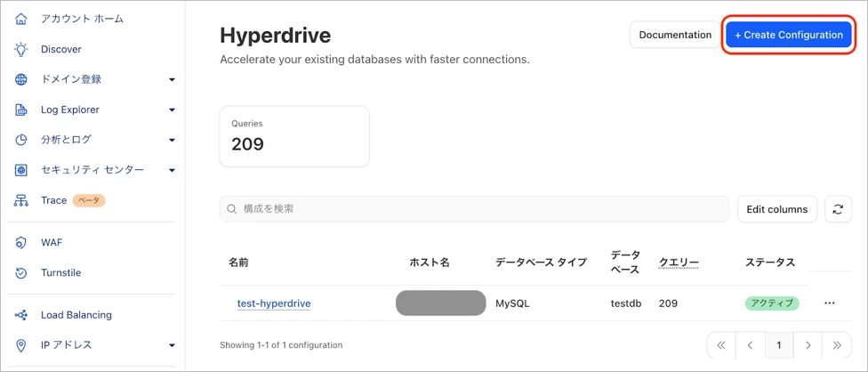Refresh the configurations list
868x372 pixels.
click(x=838, y=209)
